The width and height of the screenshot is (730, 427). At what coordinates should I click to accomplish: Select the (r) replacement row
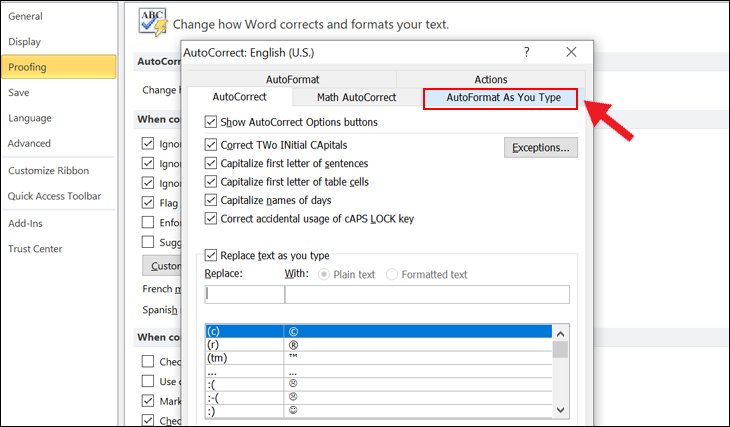click(379, 345)
